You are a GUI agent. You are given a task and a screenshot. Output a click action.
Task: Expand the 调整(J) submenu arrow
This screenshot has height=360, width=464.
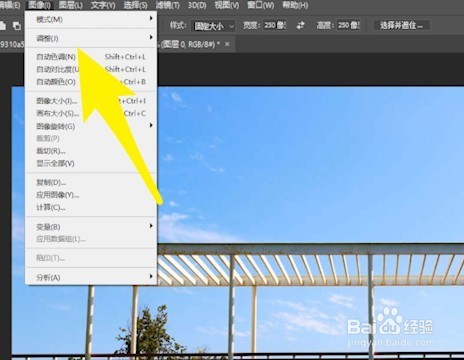click(151, 37)
